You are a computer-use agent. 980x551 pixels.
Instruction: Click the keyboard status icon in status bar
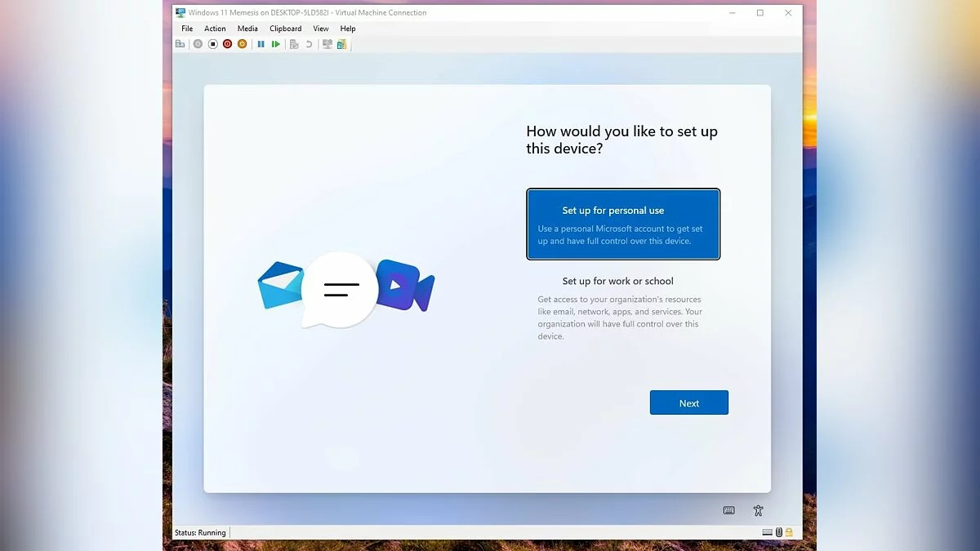coord(768,532)
